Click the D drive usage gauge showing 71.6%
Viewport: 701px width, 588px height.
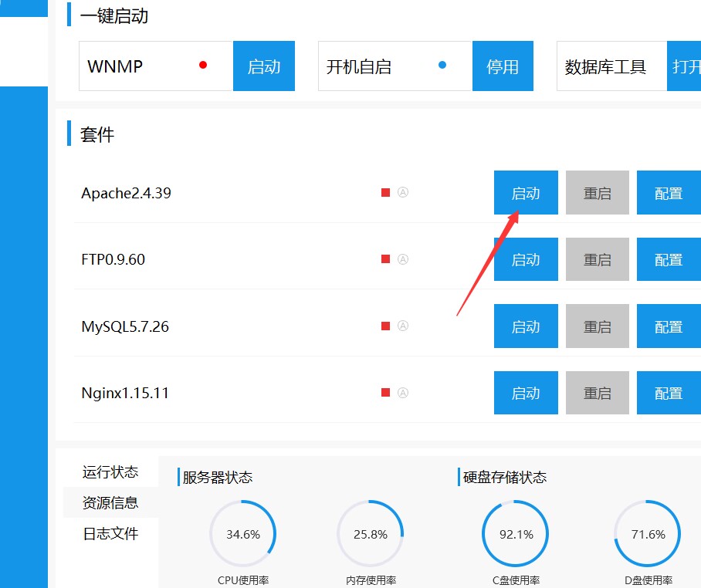tap(648, 534)
